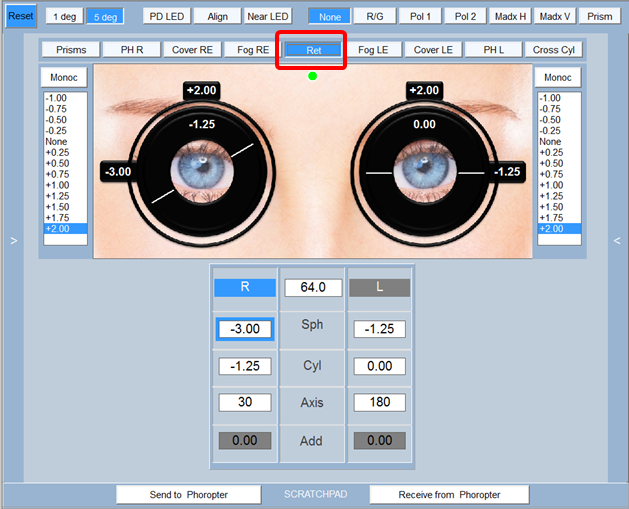The image size is (629, 509).
Task: Expand the left side panel arrow
Action: [12, 241]
